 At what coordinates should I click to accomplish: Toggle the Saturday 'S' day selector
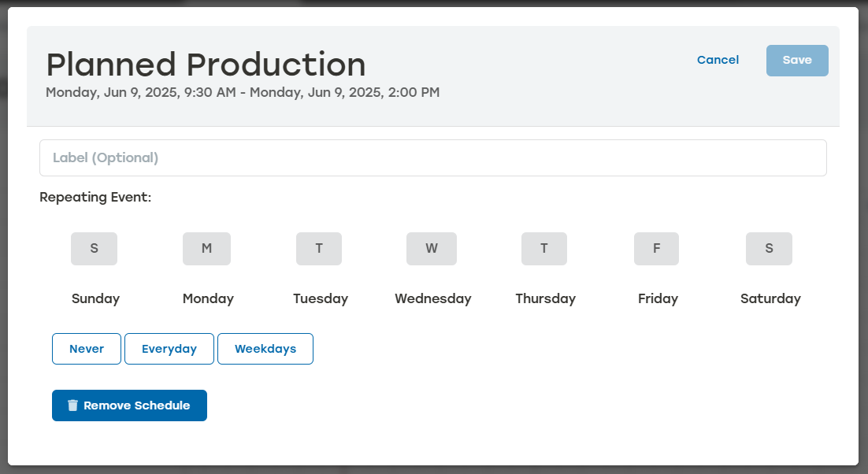[x=769, y=248]
